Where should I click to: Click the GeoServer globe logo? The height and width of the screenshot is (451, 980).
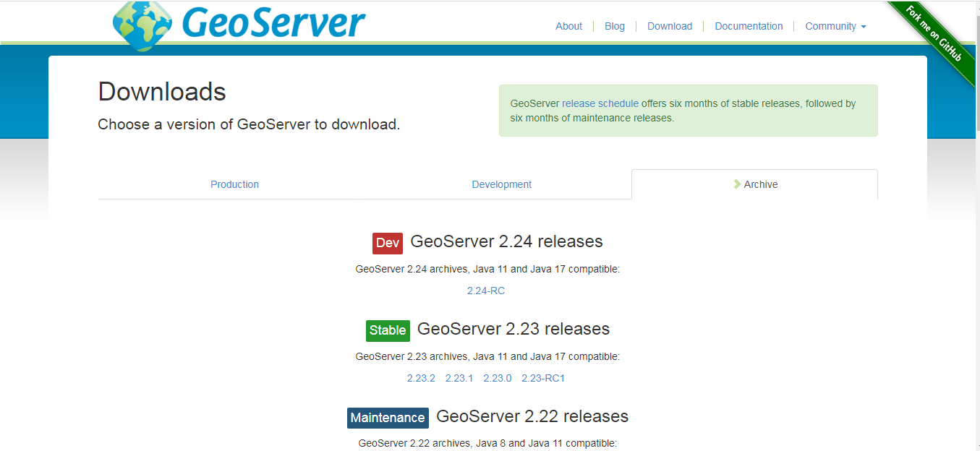143,25
